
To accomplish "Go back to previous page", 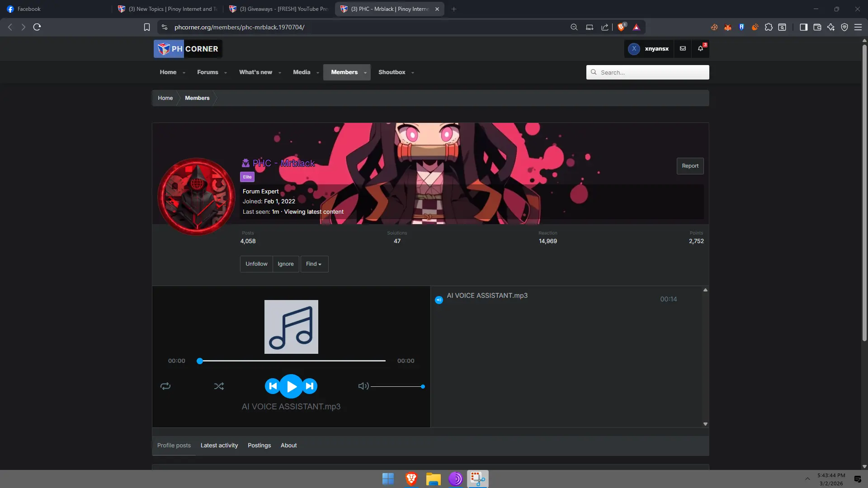I will coord(10,27).
